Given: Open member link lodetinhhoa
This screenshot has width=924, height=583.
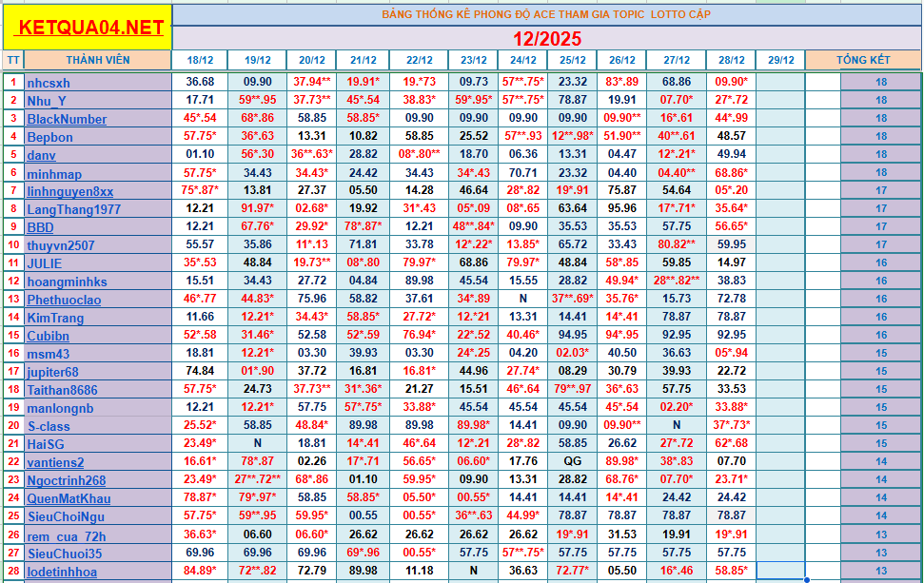Looking at the screenshot, I should coord(62,572).
